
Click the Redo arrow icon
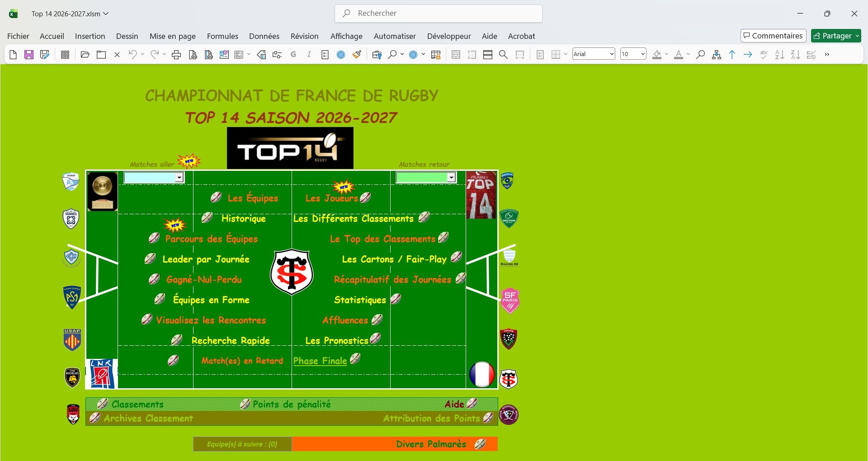point(154,55)
